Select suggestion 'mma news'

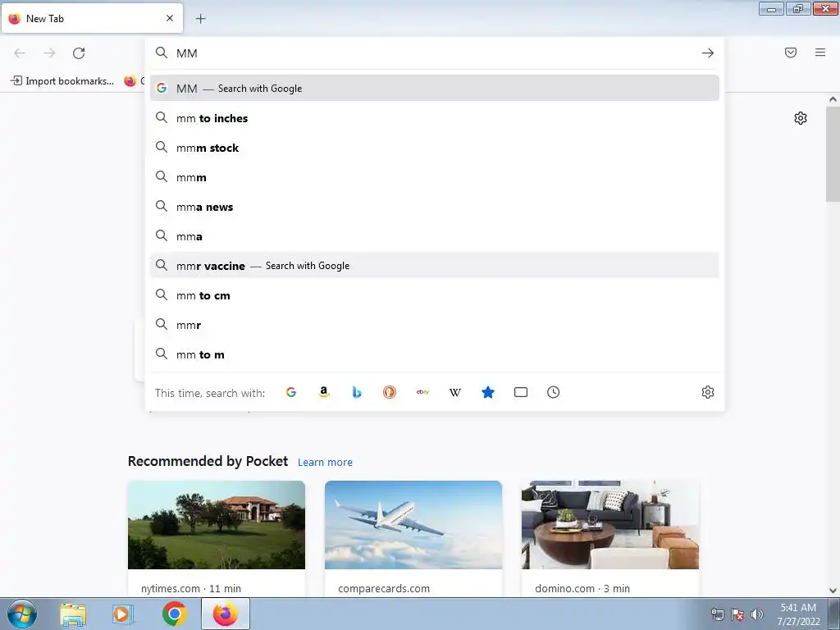point(435,207)
